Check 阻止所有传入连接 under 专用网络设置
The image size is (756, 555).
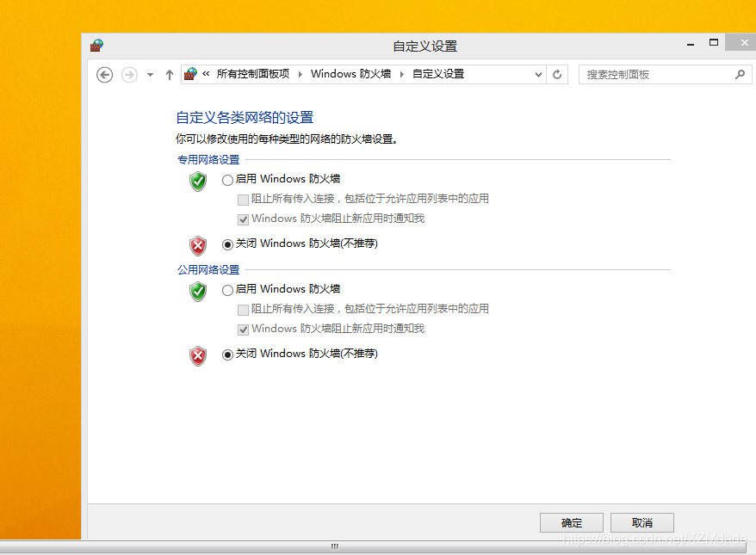[243, 200]
